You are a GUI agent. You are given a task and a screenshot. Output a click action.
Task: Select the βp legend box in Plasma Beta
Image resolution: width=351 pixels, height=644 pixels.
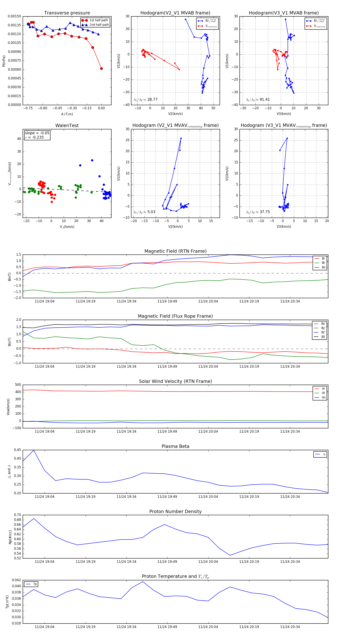(320, 455)
